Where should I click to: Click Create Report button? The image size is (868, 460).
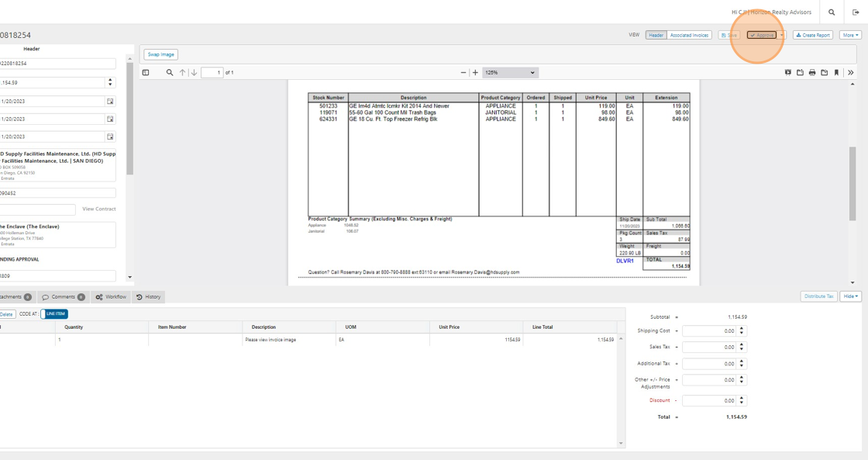[x=813, y=35]
